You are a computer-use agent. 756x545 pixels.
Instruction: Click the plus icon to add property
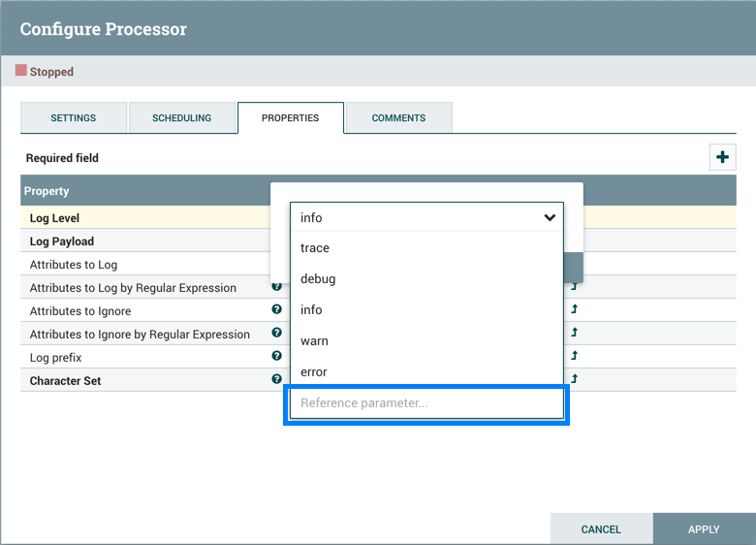722,157
